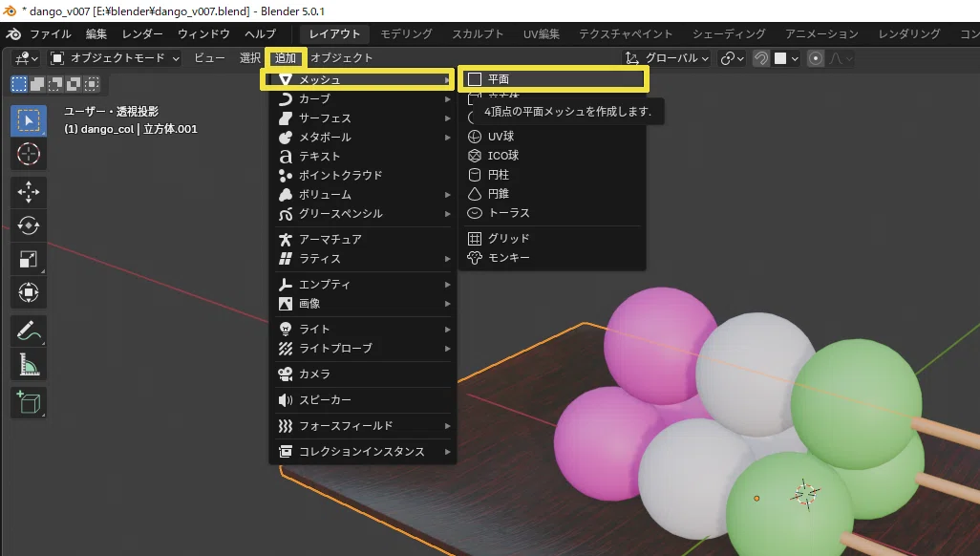
Task: Expand the フォースフィールド submenu
Action: point(363,426)
